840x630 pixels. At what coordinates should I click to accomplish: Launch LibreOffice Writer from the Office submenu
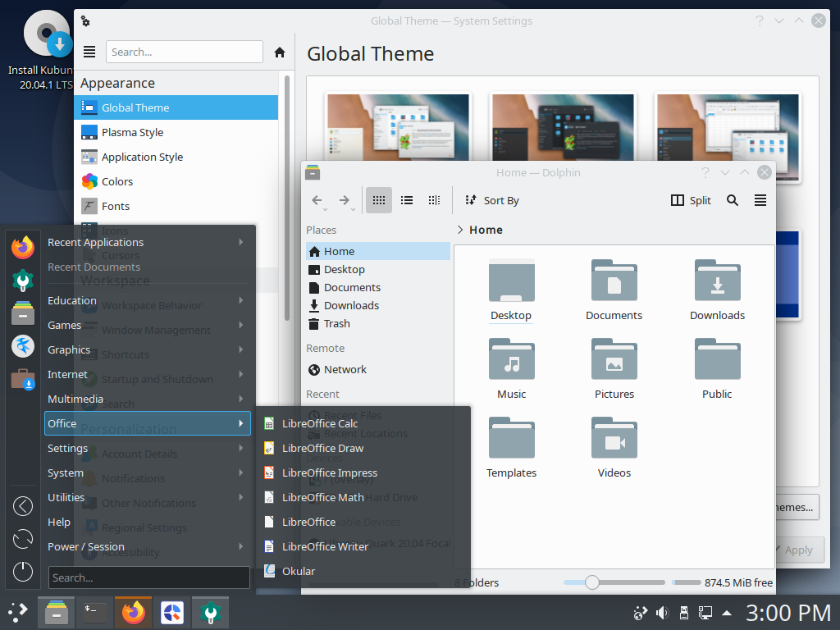[363, 547]
